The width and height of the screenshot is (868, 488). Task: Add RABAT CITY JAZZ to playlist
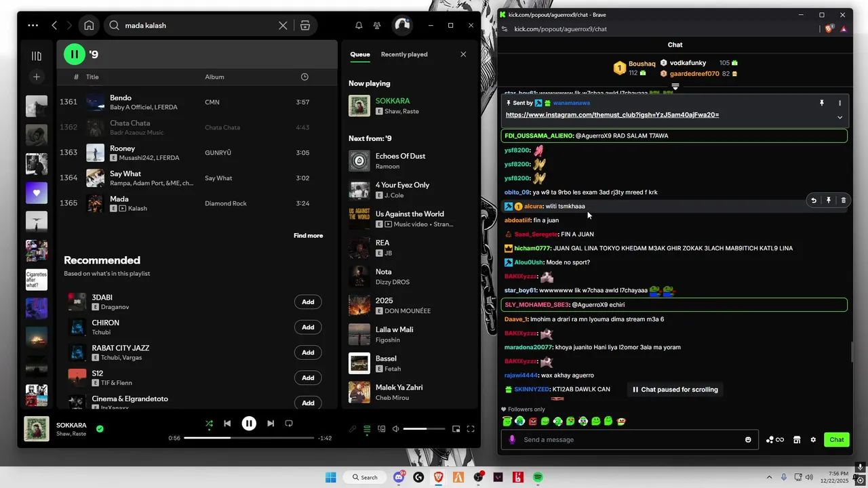click(308, 352)
